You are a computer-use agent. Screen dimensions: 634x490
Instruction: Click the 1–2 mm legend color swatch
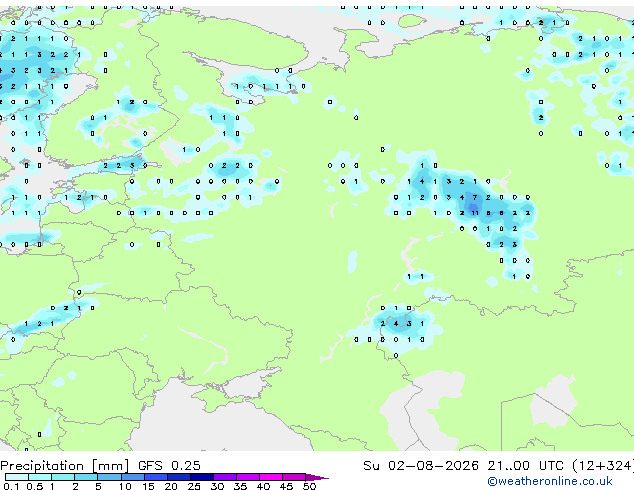(x=63, y=477)
